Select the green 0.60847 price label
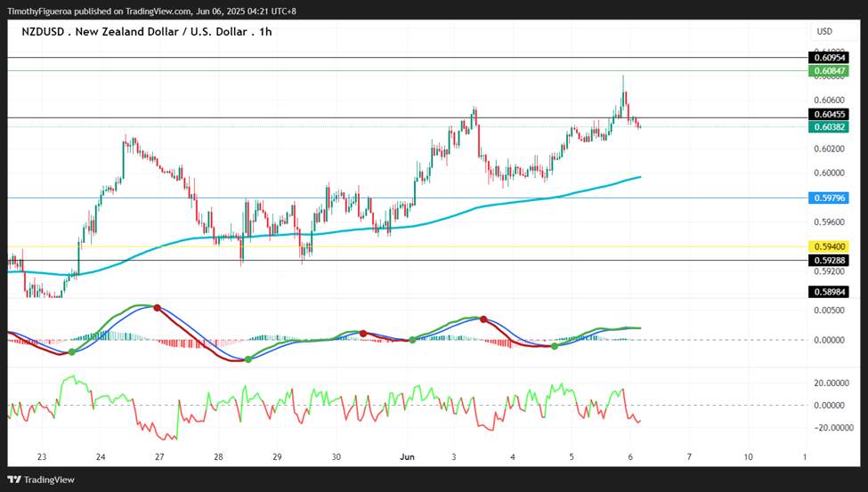 (x=828, y=71)
